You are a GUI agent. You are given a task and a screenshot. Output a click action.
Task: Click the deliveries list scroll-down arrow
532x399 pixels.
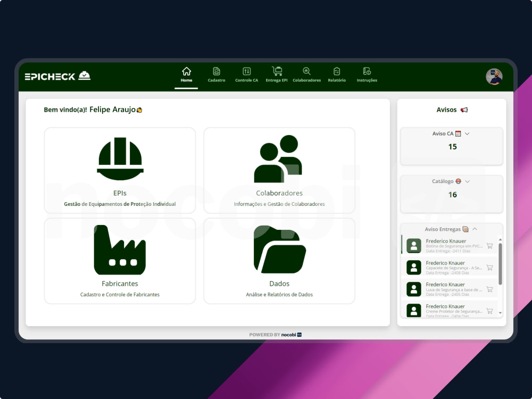pos(500,313)
